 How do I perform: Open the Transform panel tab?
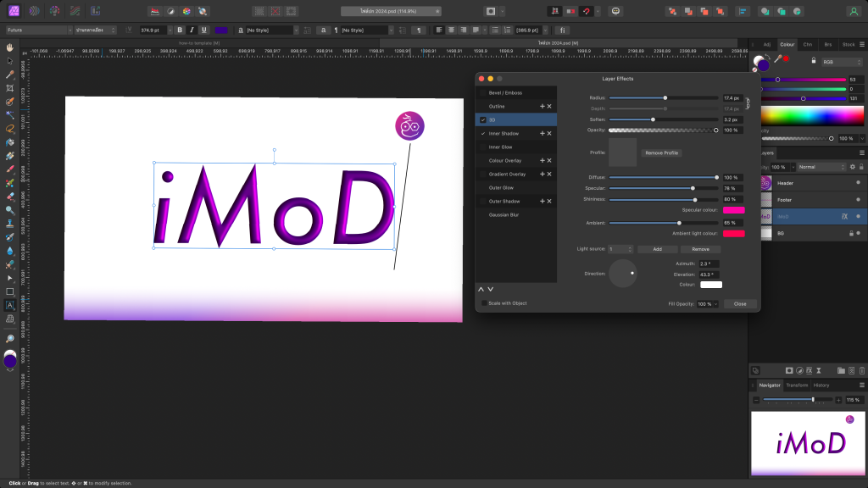pos(797,385)
